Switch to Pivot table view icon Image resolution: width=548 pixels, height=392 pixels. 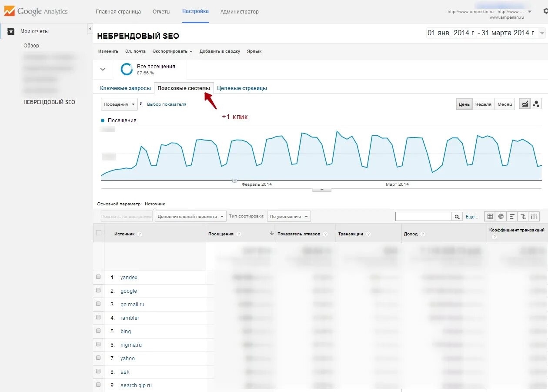point(534,216)
